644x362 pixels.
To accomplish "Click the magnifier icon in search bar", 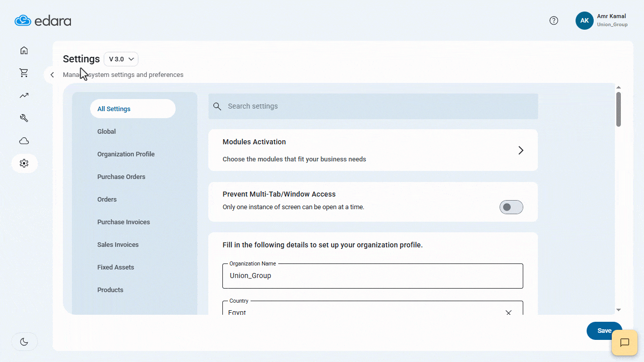I will point(217,106).
